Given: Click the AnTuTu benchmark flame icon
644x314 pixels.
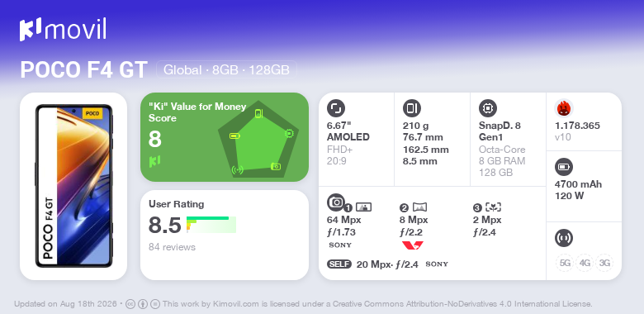Looking at the screenshot, I should 564,108.
